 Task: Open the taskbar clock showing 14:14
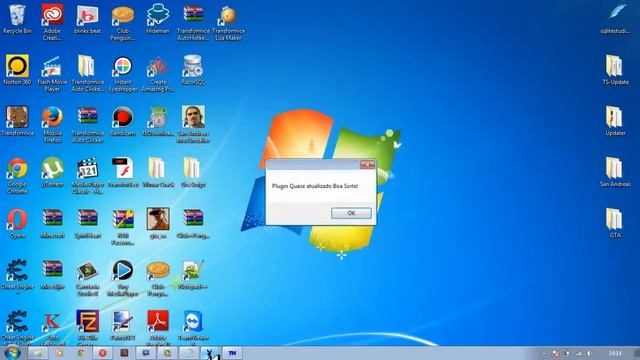(615, 353)
